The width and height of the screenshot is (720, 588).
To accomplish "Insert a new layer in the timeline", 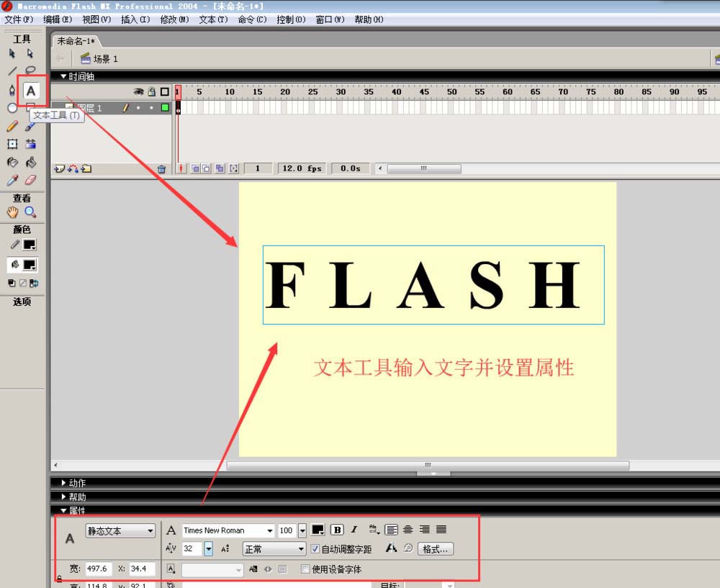I will tap(59, 169).
